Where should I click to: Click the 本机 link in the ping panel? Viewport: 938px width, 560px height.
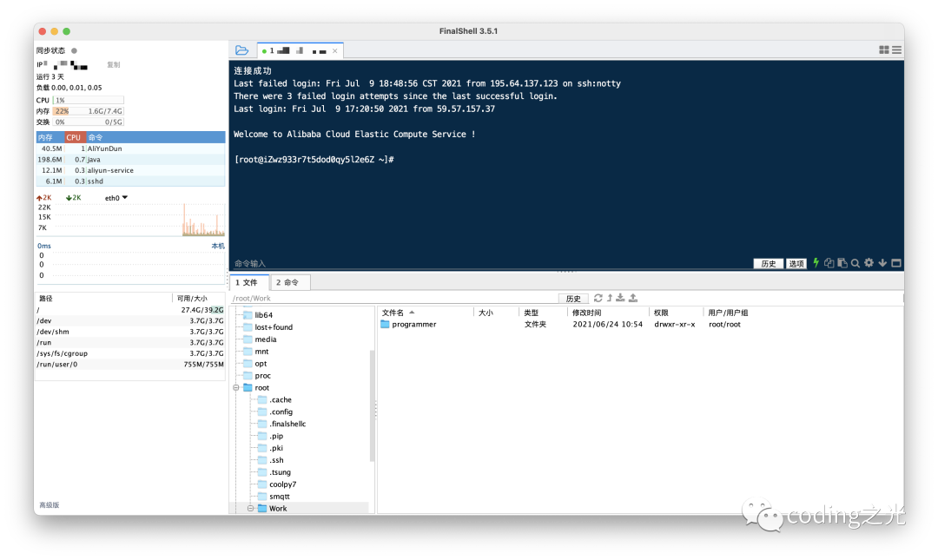click(218, 246)
